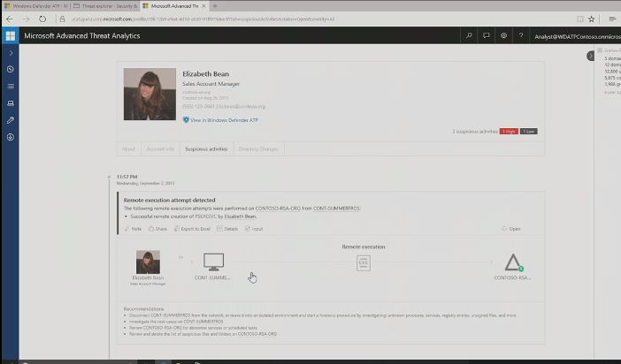The image size is (621, 364).
Task: Open the timeline clock icon in sidebar
Action: tap(10, 69)
